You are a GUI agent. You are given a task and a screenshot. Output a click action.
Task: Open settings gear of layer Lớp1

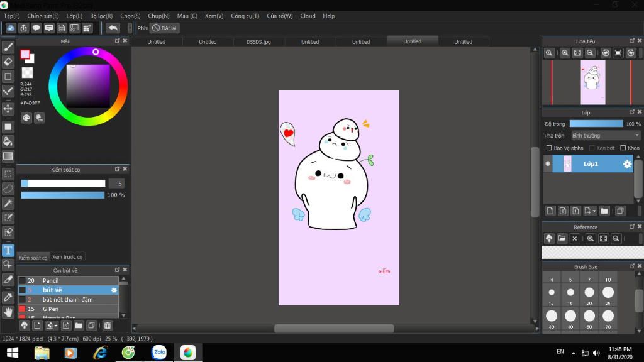coord(627,164)
